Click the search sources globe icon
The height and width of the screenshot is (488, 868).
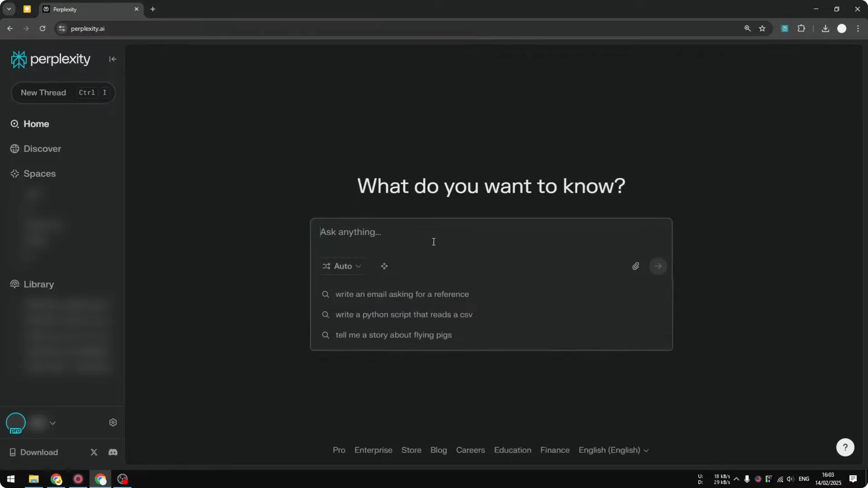pyautogui.click(x=384, y=266)
